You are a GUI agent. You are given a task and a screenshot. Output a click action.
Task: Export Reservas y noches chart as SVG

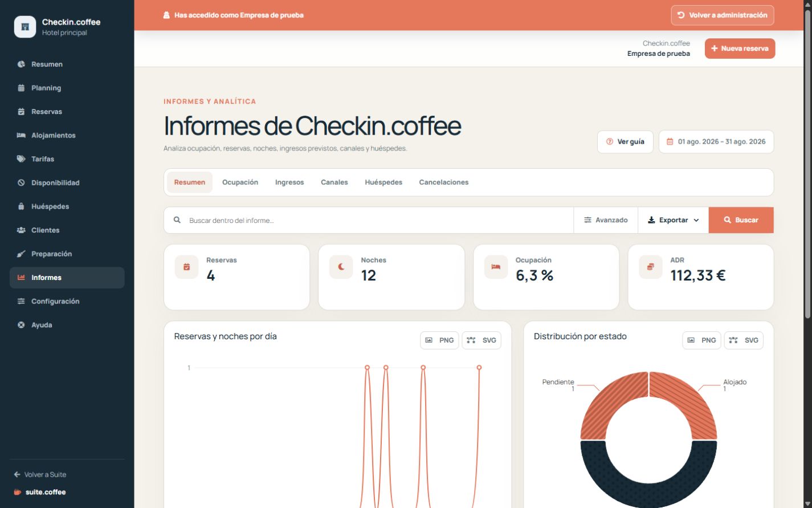(x=482, y=340)
